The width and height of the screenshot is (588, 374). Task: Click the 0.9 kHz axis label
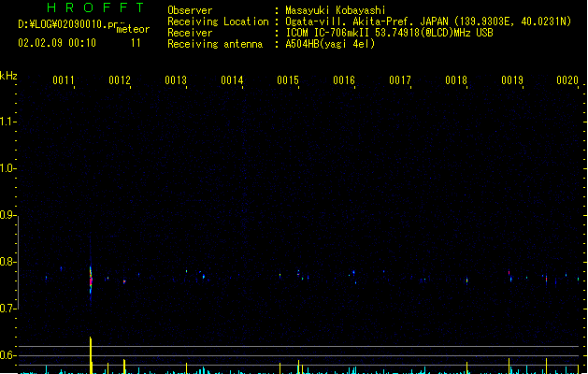[7, 215]
